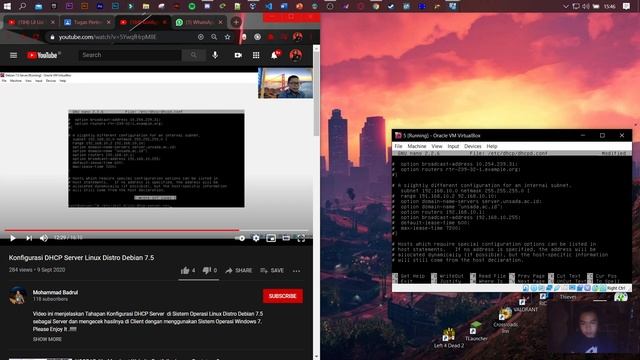
Task: Open volume control in system tray
Action: (586, 6)
